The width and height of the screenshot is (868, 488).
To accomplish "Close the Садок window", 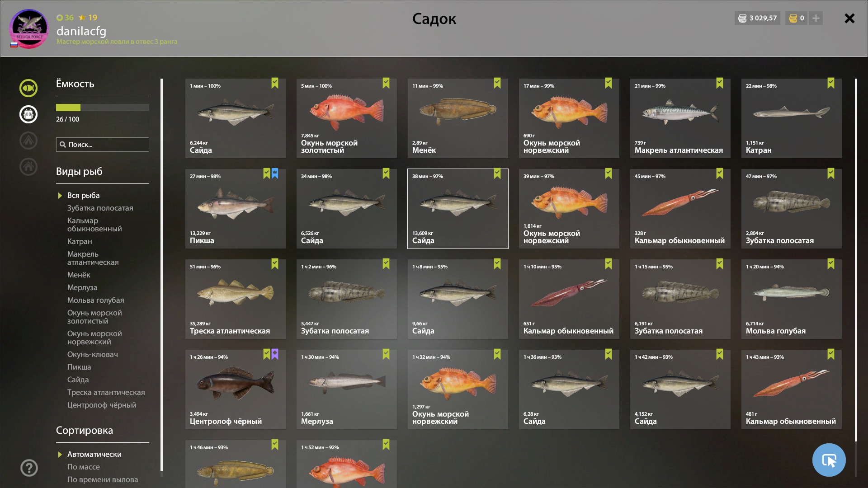I will pos(849,18).
